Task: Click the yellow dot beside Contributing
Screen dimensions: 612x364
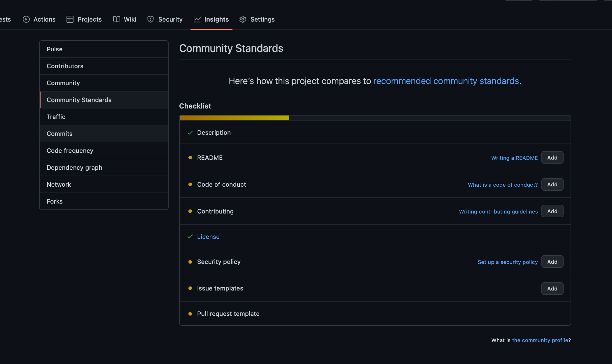Action: [190, 211]
